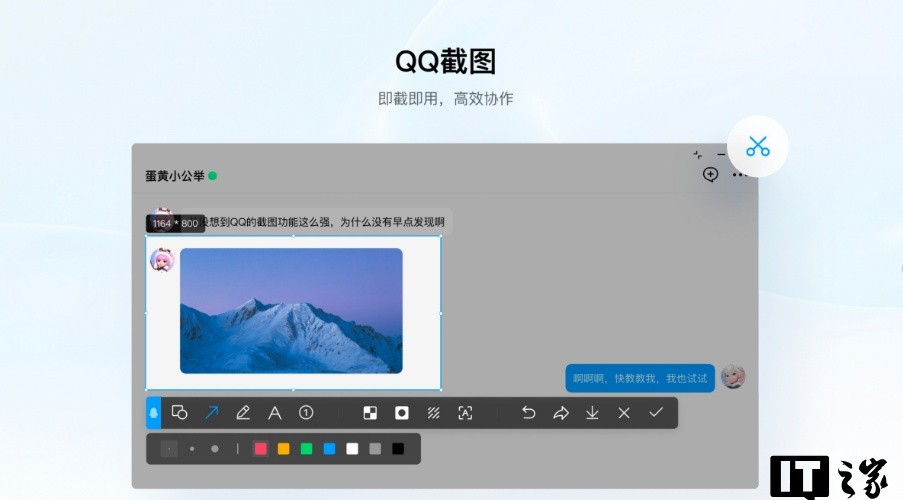Select the mosaic checkerboard tool

[x=370, y=412]
